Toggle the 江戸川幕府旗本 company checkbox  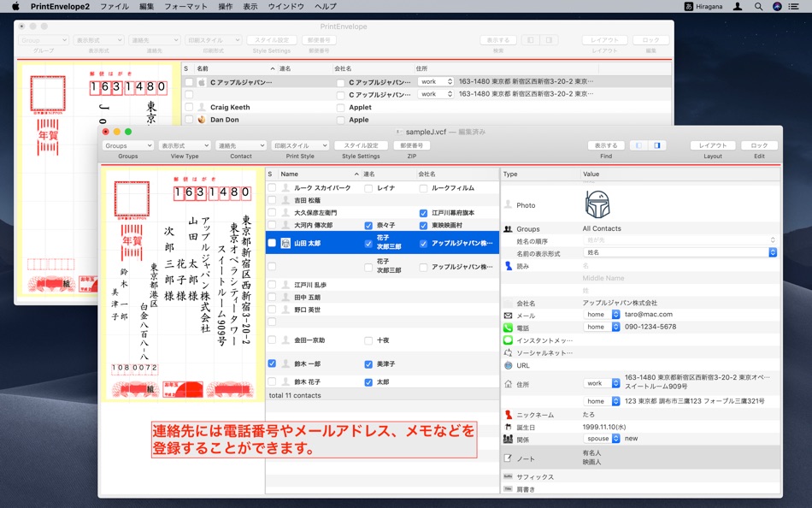(423, 213)
